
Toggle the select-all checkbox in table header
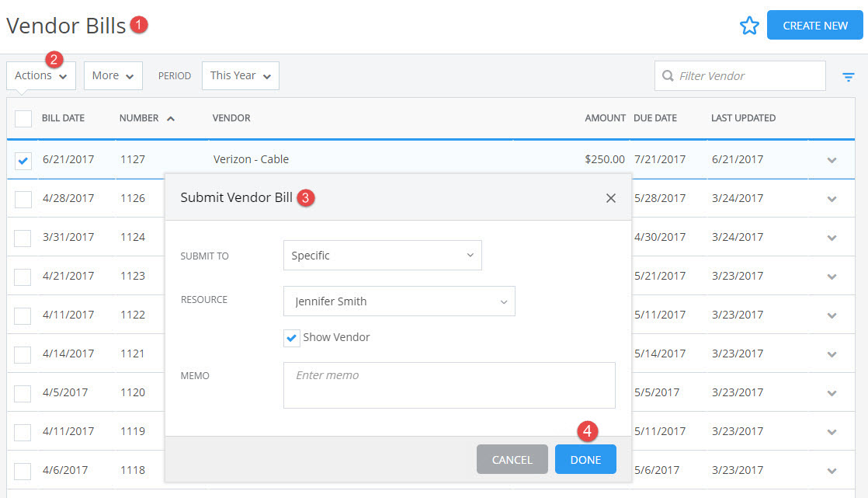click(23, 118)
